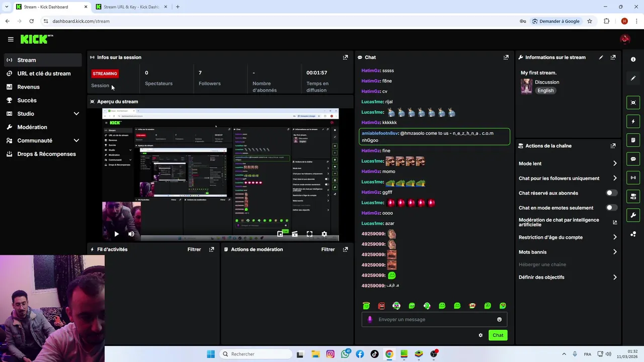644x362 pixels.
Task: Open Mots bannis settings
Action: (x=568, y=252)
